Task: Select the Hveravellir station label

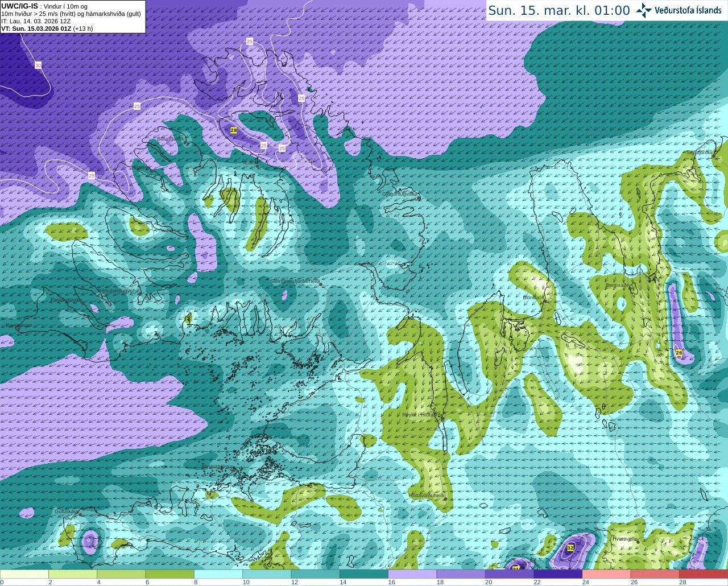Action: click(x=624, y=538)
